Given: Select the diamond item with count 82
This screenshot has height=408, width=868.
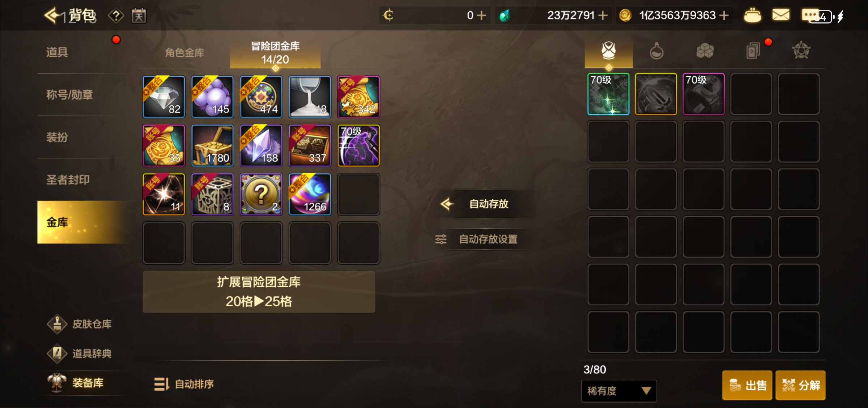Looking at the screenshot, I should click(164, 97).
